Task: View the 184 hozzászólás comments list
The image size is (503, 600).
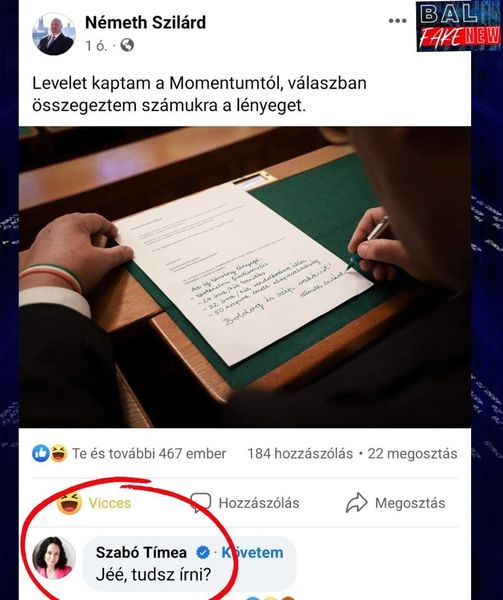Action: tap(300, 454)
